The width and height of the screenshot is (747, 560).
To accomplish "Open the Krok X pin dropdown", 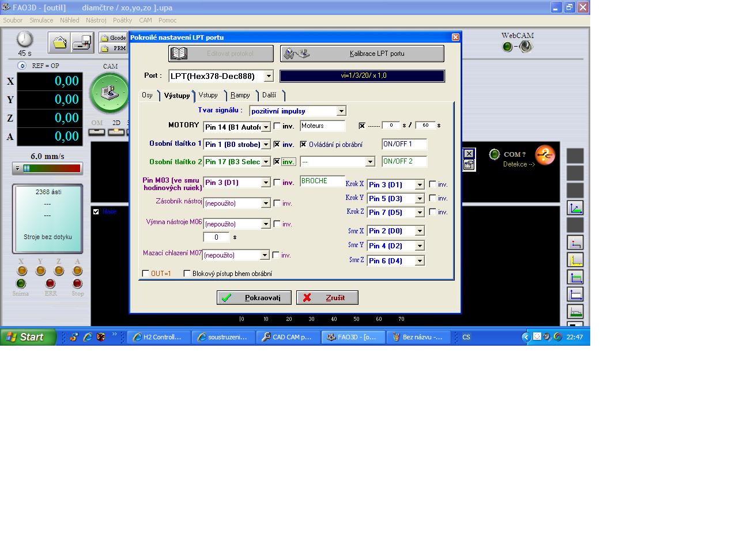I will tap(420, 185).
